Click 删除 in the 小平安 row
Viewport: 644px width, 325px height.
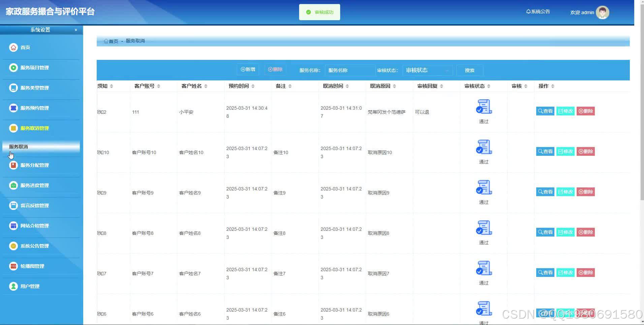point(585,111)
